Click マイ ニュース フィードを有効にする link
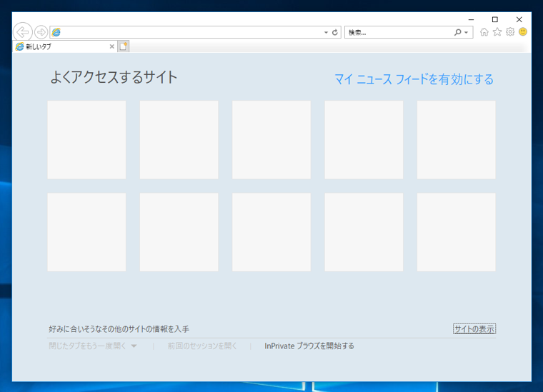This screenshot has height=392, width=543. tap(414, 79)
